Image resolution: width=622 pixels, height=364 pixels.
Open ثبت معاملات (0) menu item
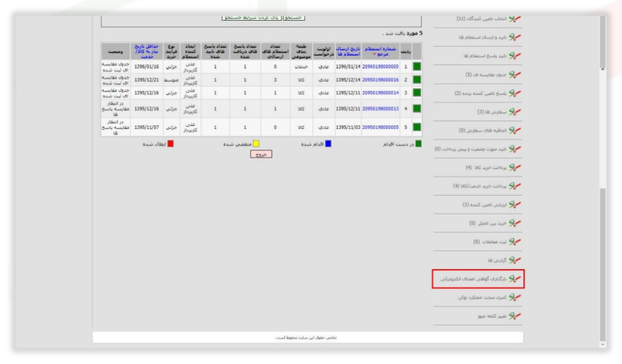[x=490, y=242]
